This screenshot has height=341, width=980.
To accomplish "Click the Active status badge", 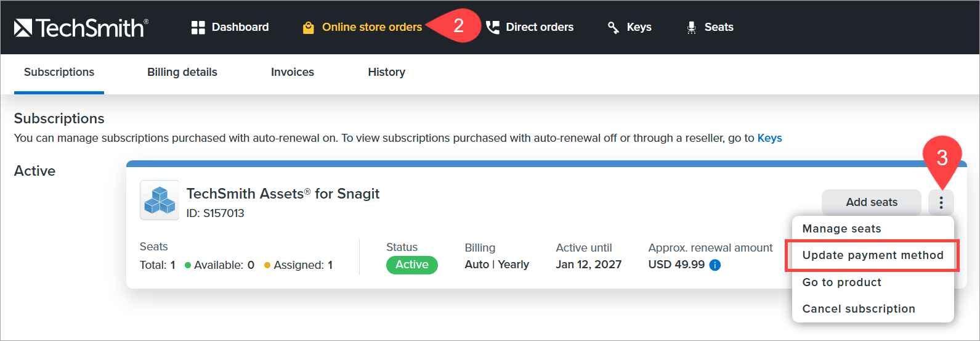I will (412, 265).
